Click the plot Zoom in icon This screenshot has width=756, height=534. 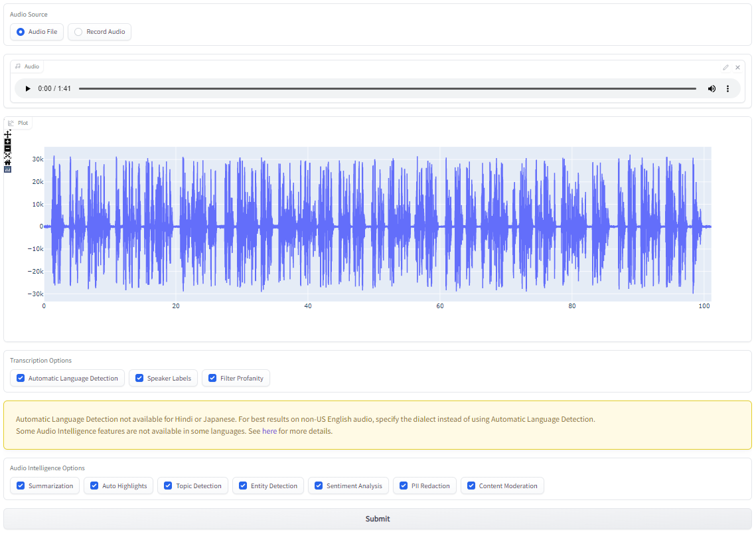(x=7, y=142)
